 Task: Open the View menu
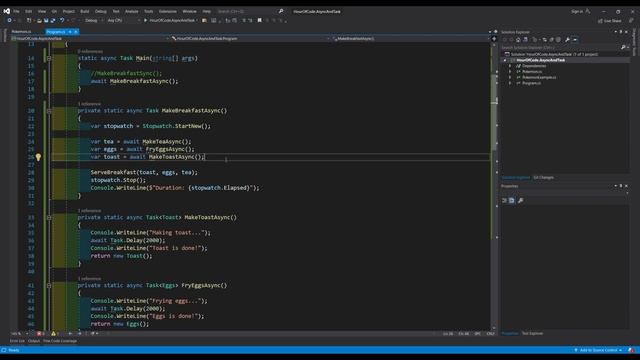point(42,11)
